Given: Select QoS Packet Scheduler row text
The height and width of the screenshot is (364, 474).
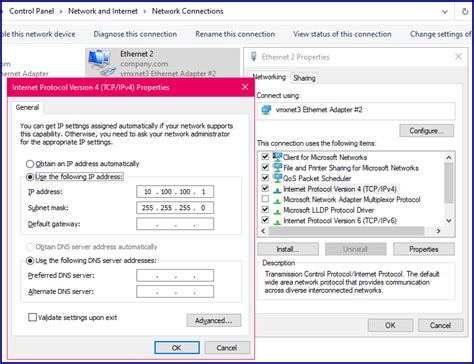Looking at the screenshot, I should point(317,178).
